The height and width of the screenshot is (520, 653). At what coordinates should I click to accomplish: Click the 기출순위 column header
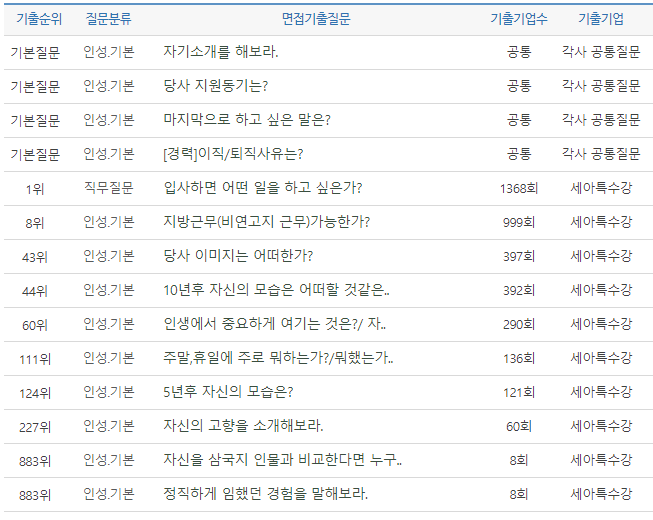pos(35,19)
